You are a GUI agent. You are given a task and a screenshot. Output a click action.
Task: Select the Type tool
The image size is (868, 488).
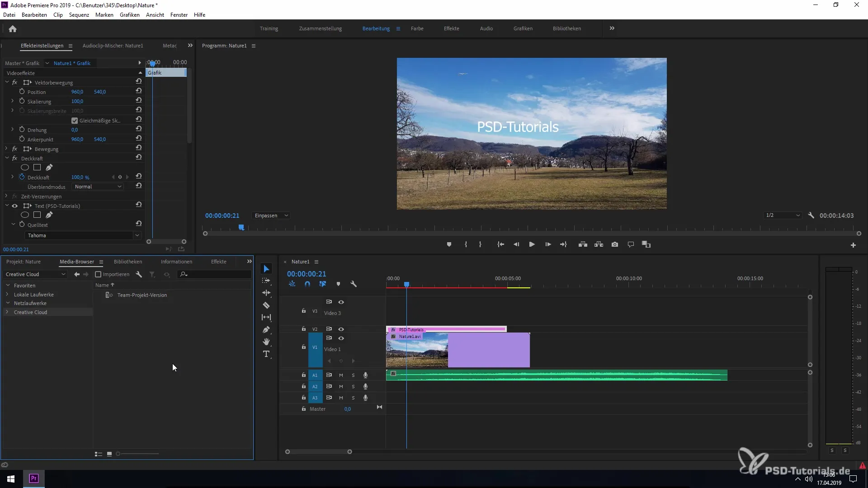(266, 354)
